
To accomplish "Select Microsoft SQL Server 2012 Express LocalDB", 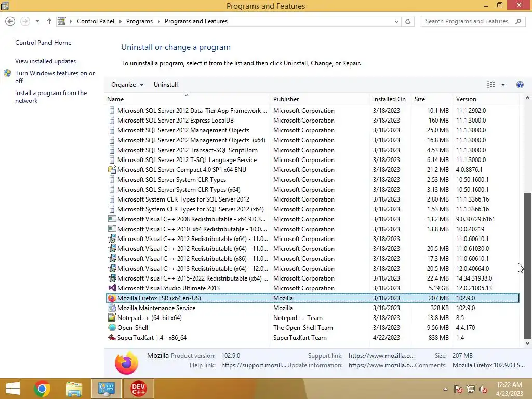I will 312,121.
